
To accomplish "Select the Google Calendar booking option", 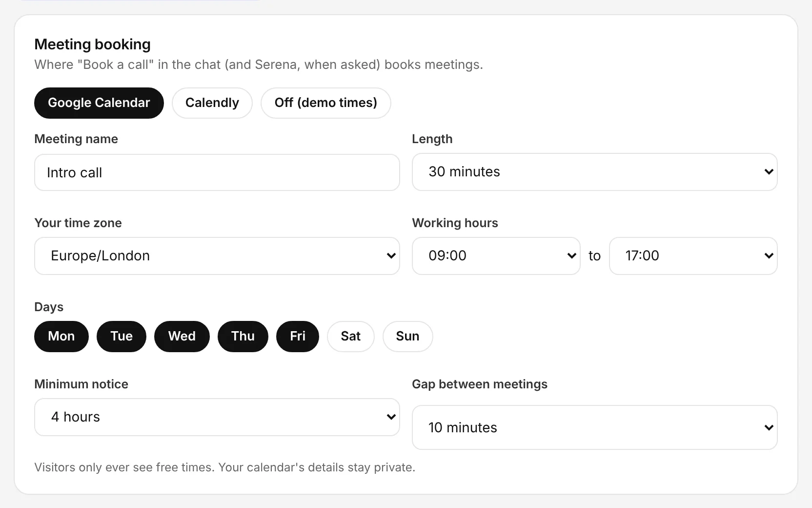I will coord(99,103).
